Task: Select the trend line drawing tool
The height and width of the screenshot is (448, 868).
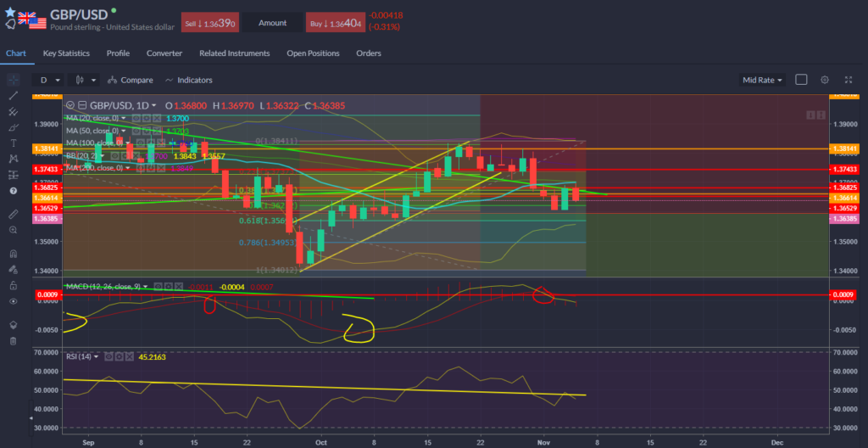Action: coord(13,95)
